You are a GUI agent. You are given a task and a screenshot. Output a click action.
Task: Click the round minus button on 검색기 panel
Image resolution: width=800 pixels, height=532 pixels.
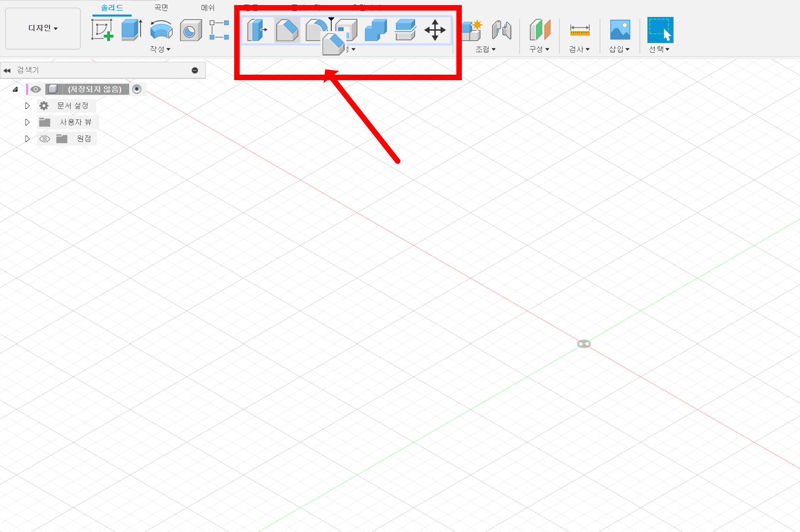click(x=195, y=71)
